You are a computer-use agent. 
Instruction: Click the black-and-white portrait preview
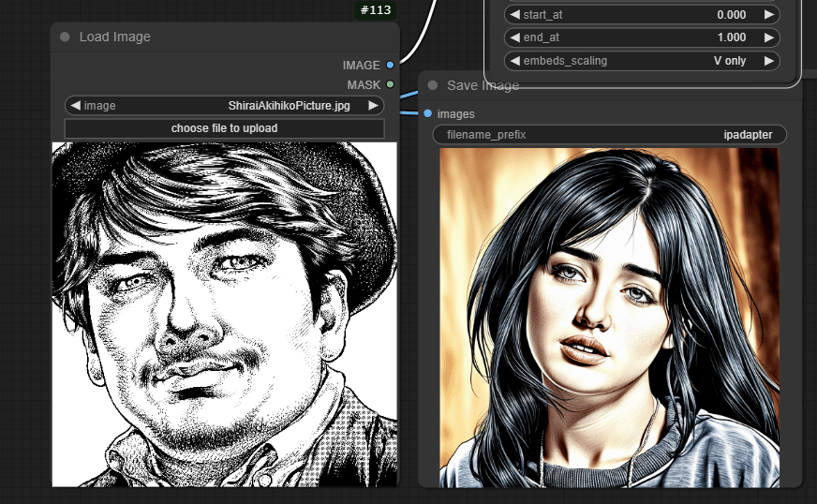225,314
